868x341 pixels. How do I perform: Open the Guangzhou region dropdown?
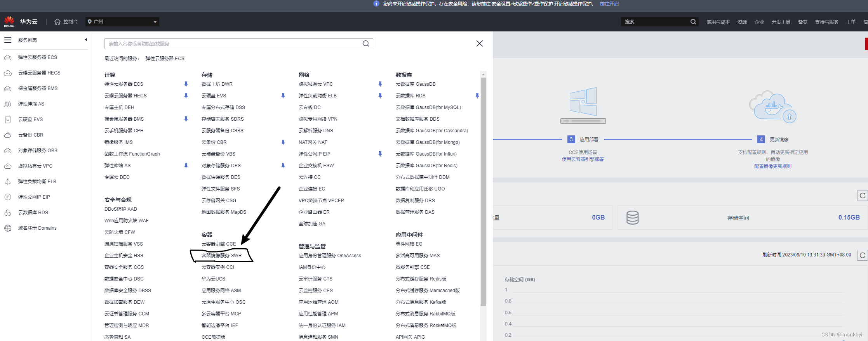tap(122, 22)
